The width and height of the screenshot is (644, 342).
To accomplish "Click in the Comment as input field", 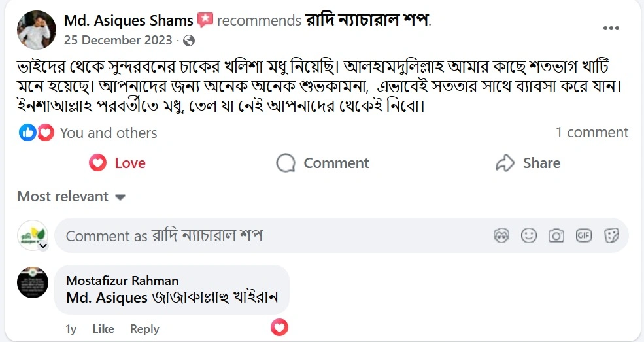I will point(275,236).
